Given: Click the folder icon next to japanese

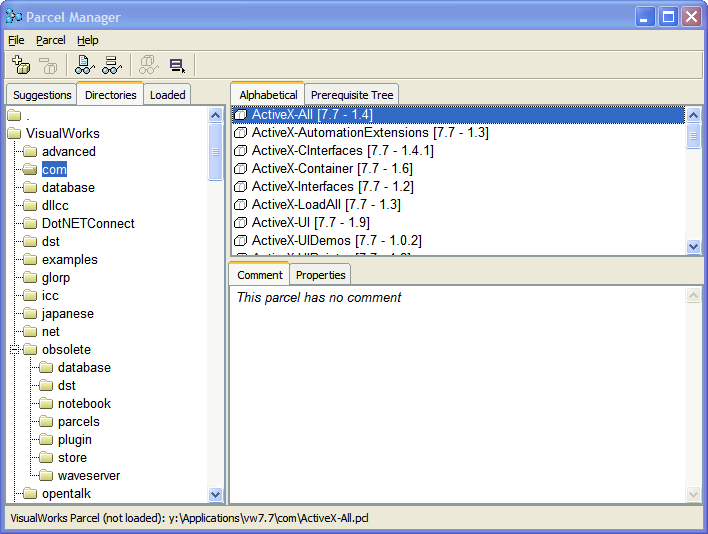Looking at the screenshot, I should (30, 314).
